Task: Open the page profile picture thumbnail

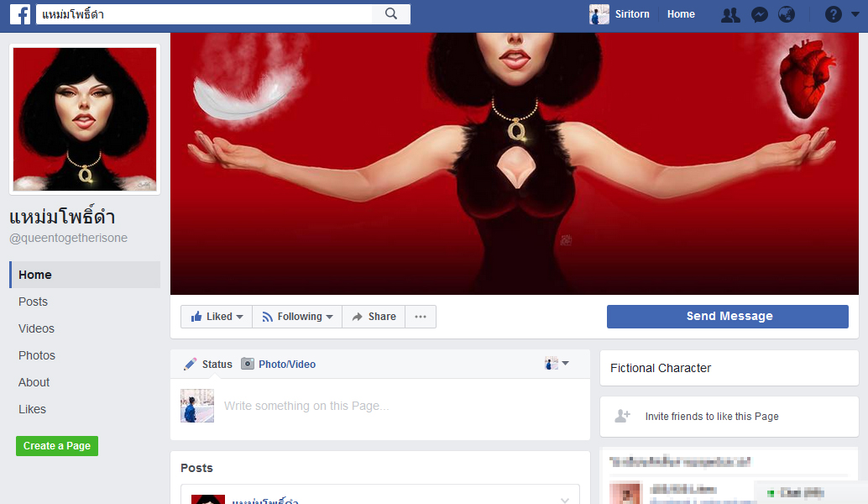Action: tap(85, 119)
